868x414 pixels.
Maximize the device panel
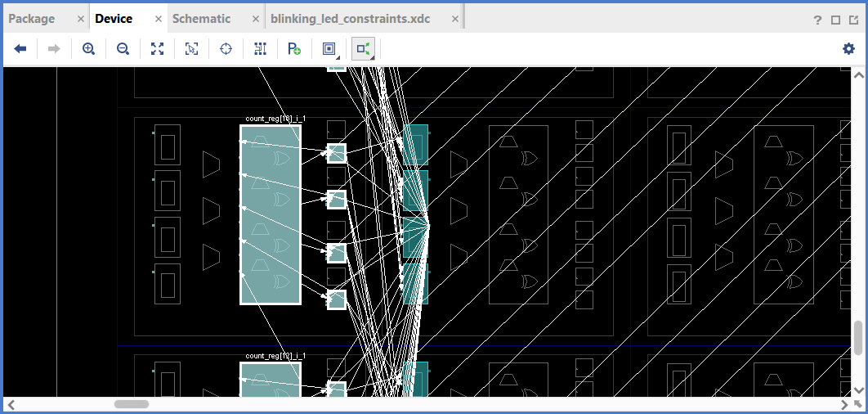[x=836, y=20]
